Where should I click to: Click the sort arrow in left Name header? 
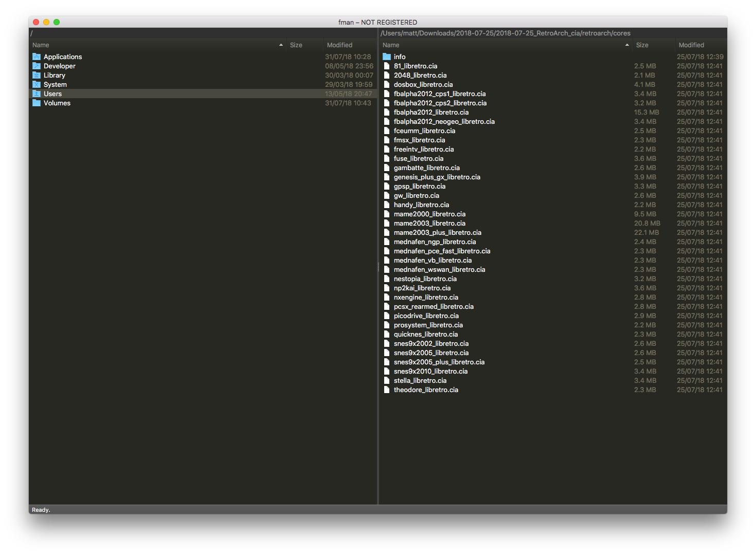281,45
